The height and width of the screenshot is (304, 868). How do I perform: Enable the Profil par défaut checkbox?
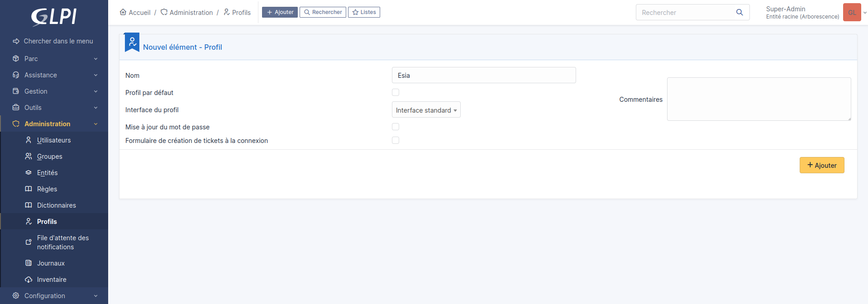[396, 92]
